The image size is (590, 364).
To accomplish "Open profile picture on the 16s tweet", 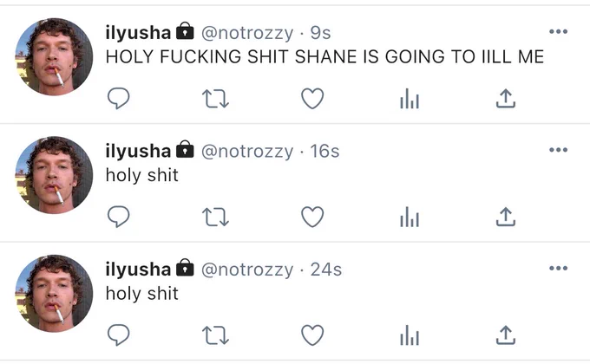I will (54, 175).
